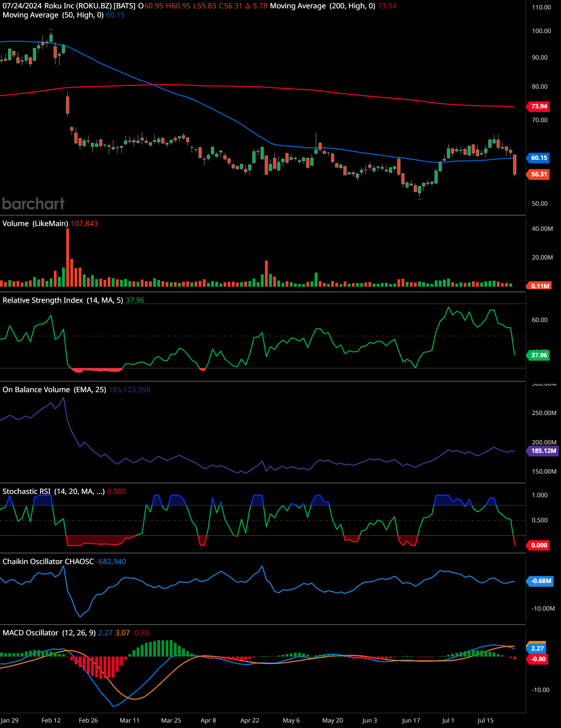Click the 20.00M volume axis label
The image size is (561, 728).
(542, 257)
